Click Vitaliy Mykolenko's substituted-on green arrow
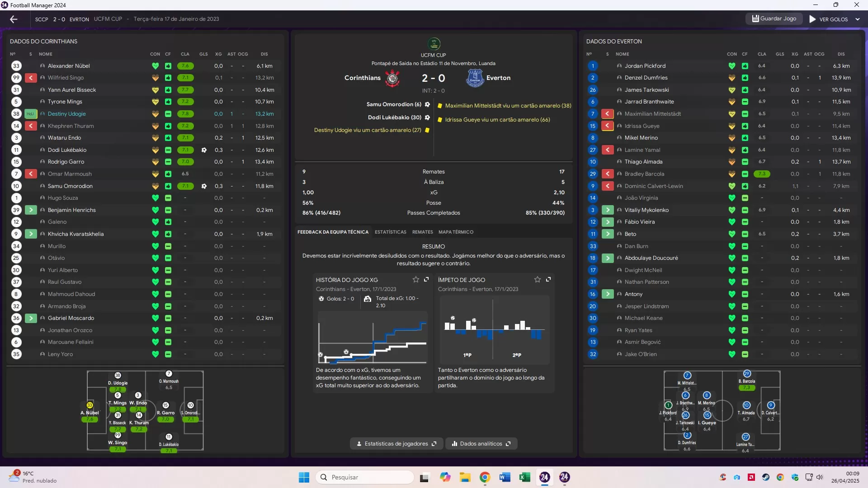 (608, 210)
